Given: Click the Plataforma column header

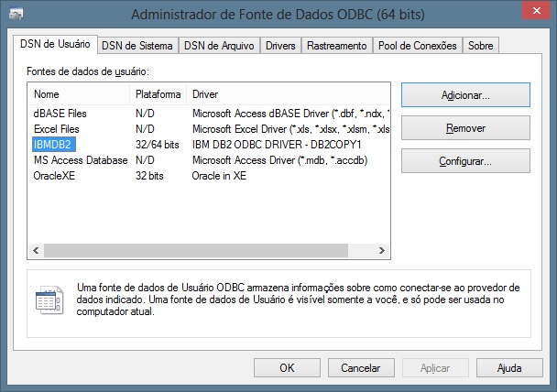Looking at the screenshot, I should [158, 94].
